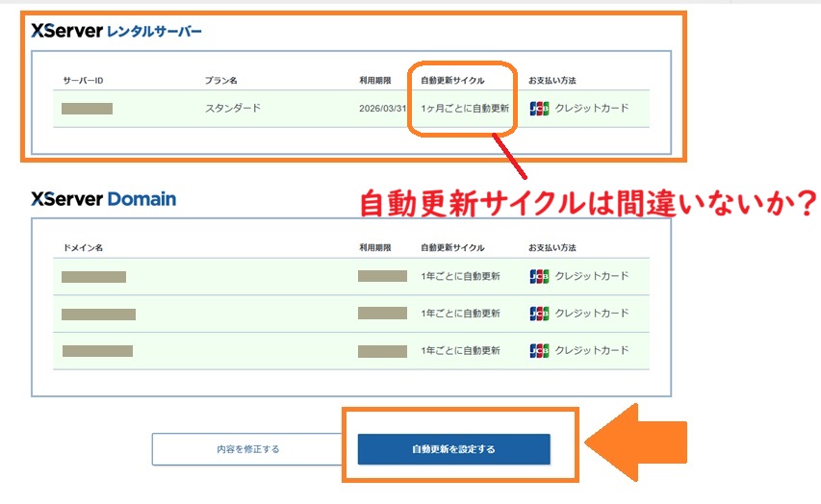821x504 pixels.
Task: Click 利用期限 header in the Domain table
Action: (x=375, y=248)
